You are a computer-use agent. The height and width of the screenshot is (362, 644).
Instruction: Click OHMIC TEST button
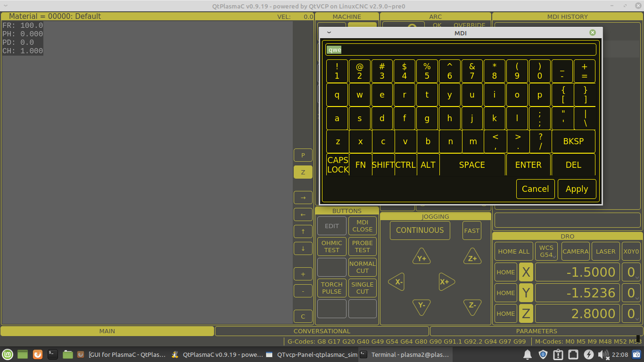332,247
